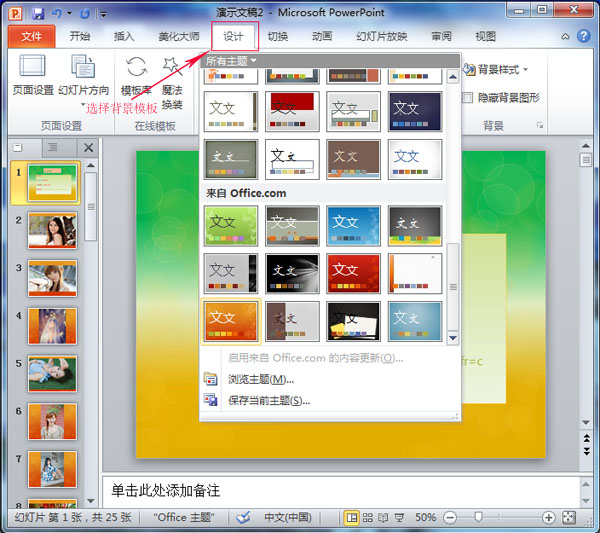Click the 50% zoom level button
600x533 pixels.
[425, 518]
